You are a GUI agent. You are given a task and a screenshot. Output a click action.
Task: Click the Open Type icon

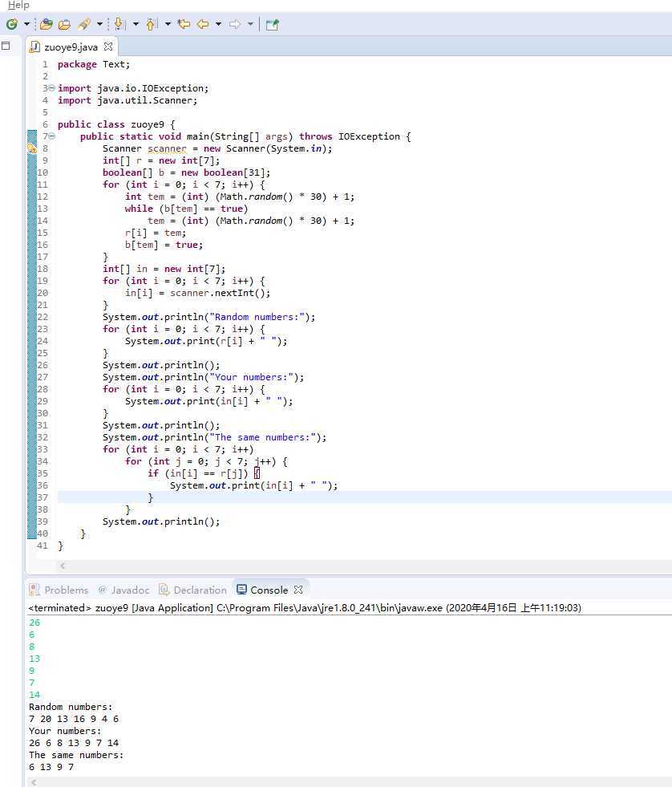(x=47, y=23)
